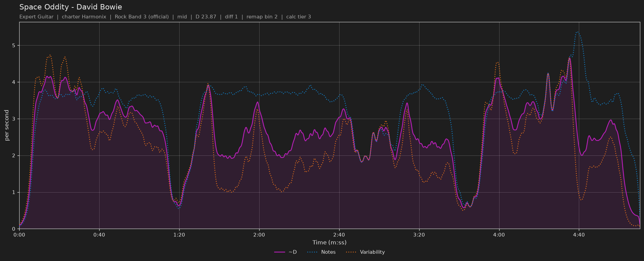Image resolution: width=644 pixels, height=261 pixels.
Task: Click the "per second" y-axis label
Action: coord(7,125)
